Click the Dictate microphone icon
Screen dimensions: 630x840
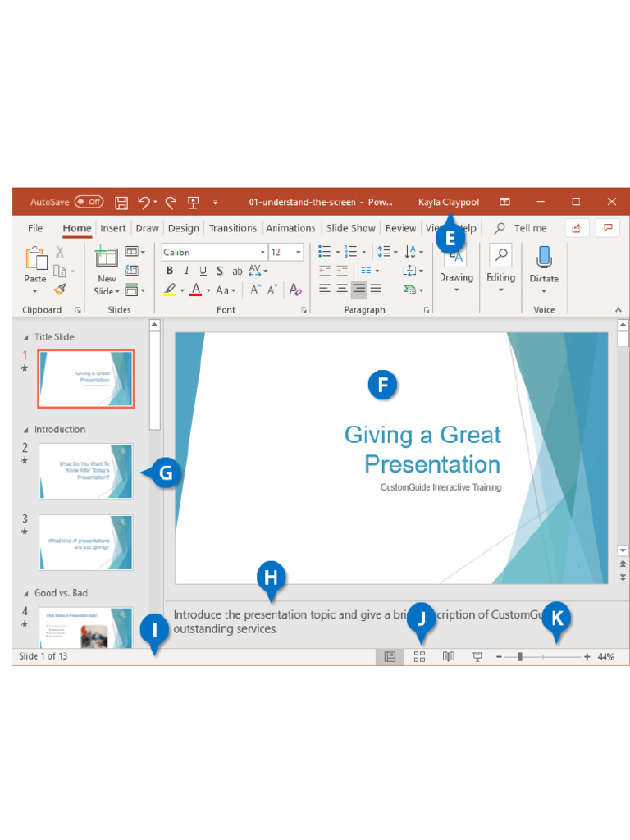545,257
